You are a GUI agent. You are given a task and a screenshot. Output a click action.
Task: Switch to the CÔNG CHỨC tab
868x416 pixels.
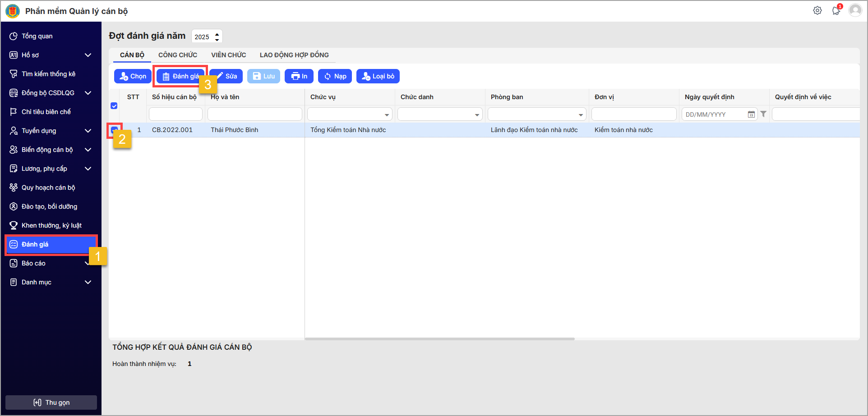[x=177, y=55]
